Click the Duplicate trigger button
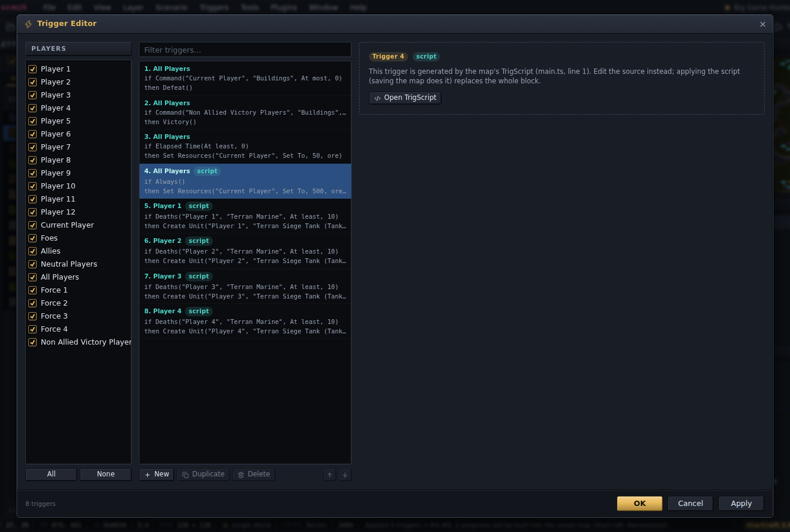This screenshot has width=790, height=532. pos(203,474)
